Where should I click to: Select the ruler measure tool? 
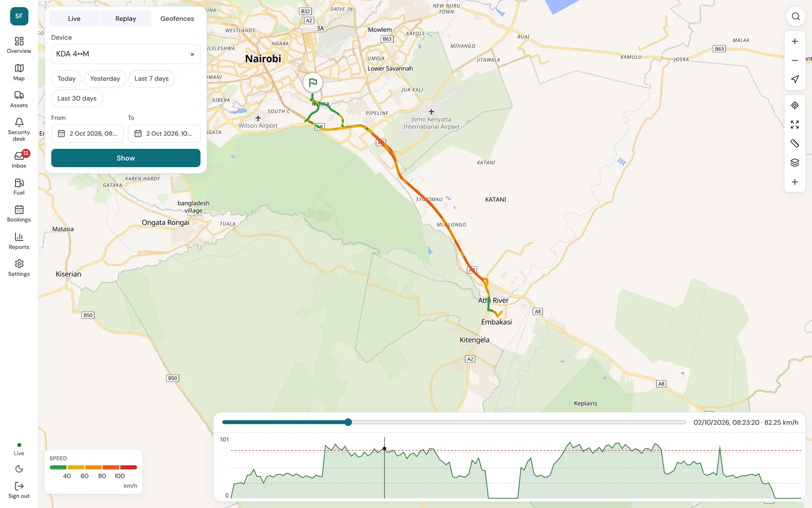click(795, 144)
